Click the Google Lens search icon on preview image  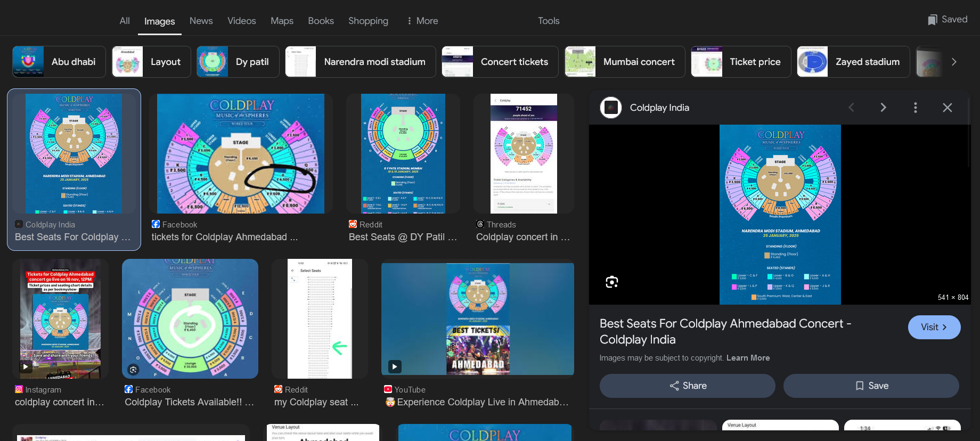tap(612, 282)
